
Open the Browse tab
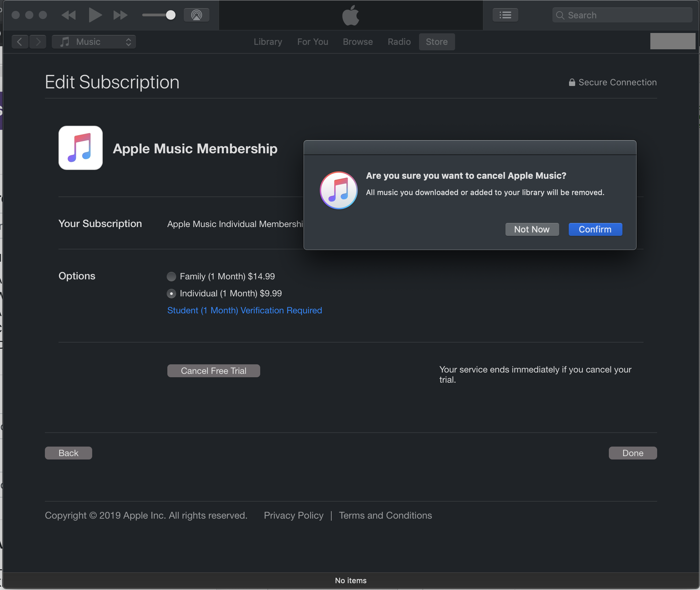point(358,42)
